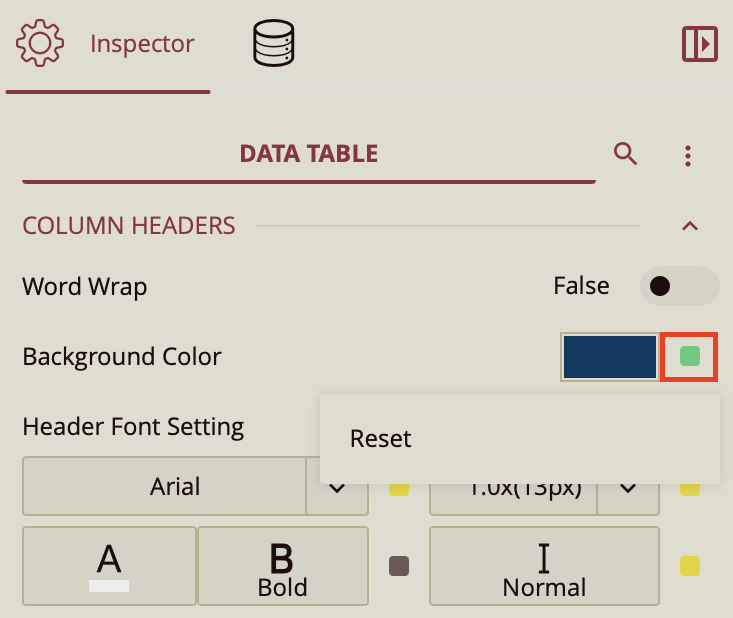The image size is (733, 618).
Task: Click the font color A button
Action: point(109,566)
